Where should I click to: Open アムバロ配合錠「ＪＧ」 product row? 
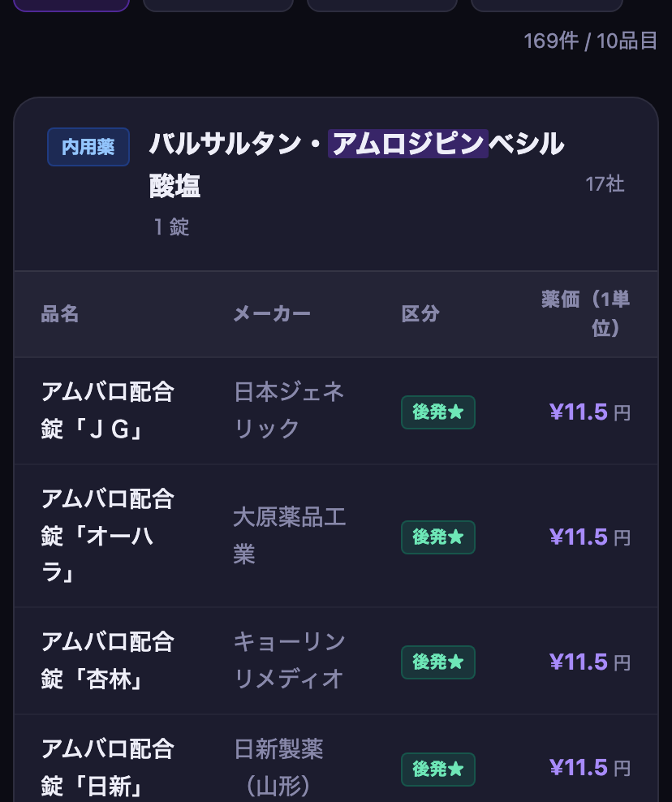coord(336,411)
